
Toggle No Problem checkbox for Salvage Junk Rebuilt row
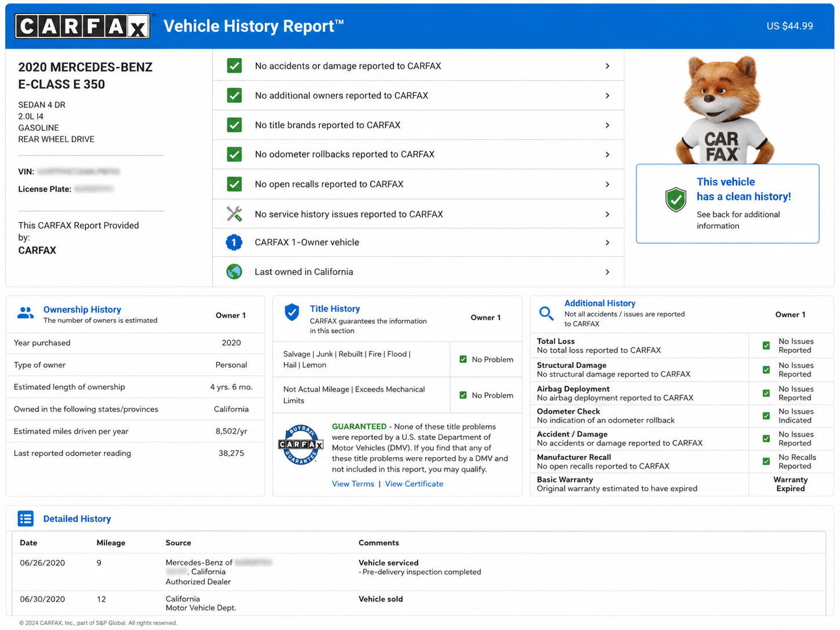pyautogui.click(x=463, y=359)
